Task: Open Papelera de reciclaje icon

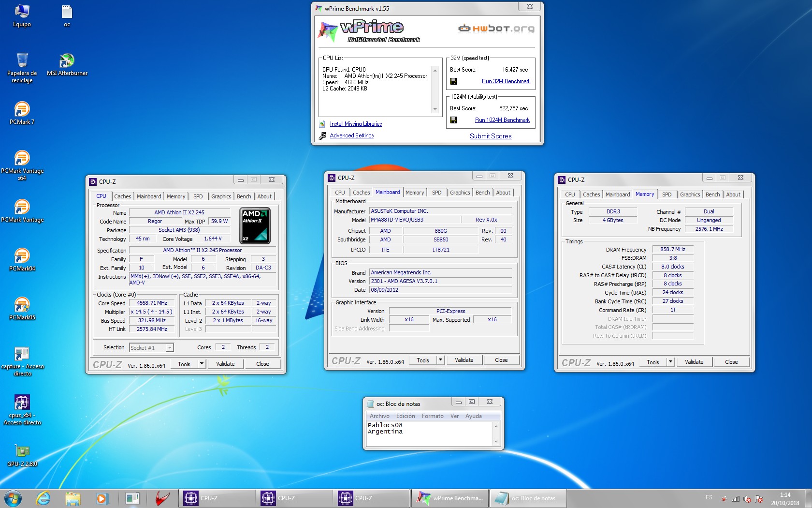Action: [x=22, y=68]
